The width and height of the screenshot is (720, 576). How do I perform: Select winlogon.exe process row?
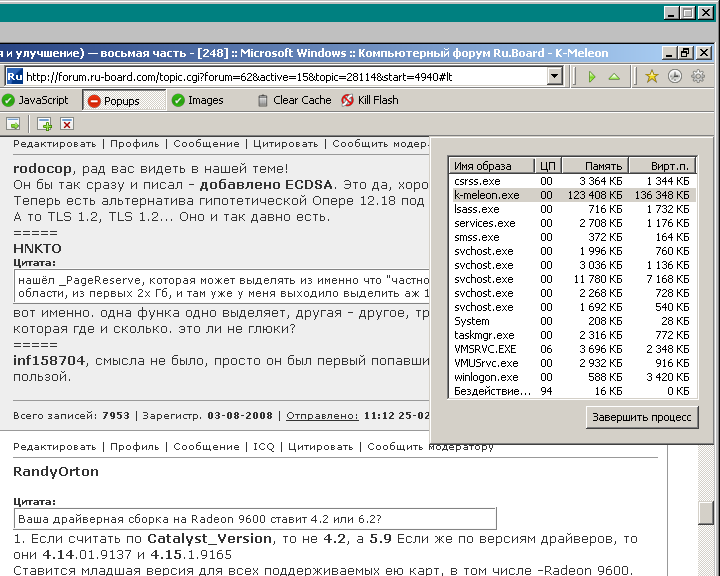tap(573, 377)
